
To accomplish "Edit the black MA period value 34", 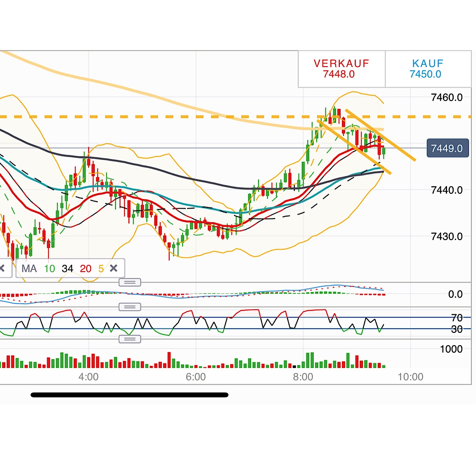I will pyautogui.click(x=68, y=269).
